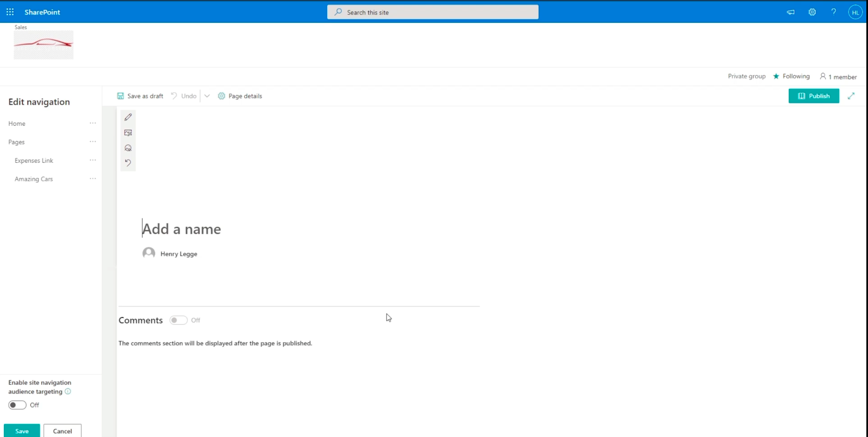
Task: Click the author profile avatar icon
Action: 149,253
